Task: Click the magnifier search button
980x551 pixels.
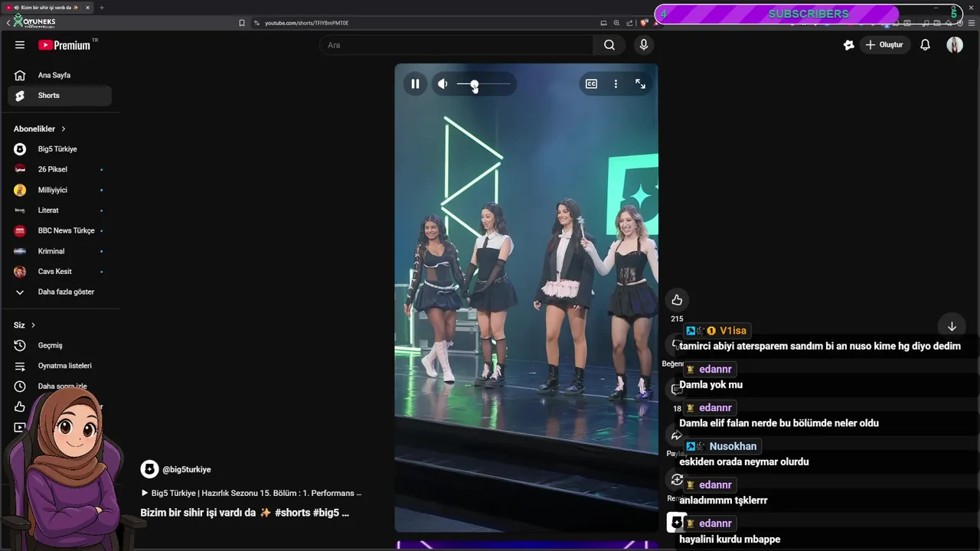Action: [609, 45]
